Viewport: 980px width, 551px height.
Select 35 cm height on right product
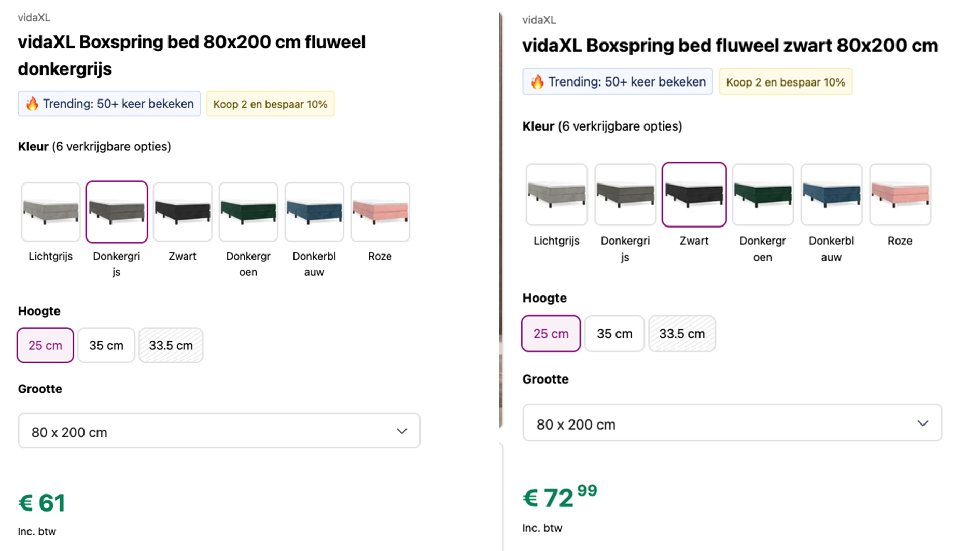point(614,334)
